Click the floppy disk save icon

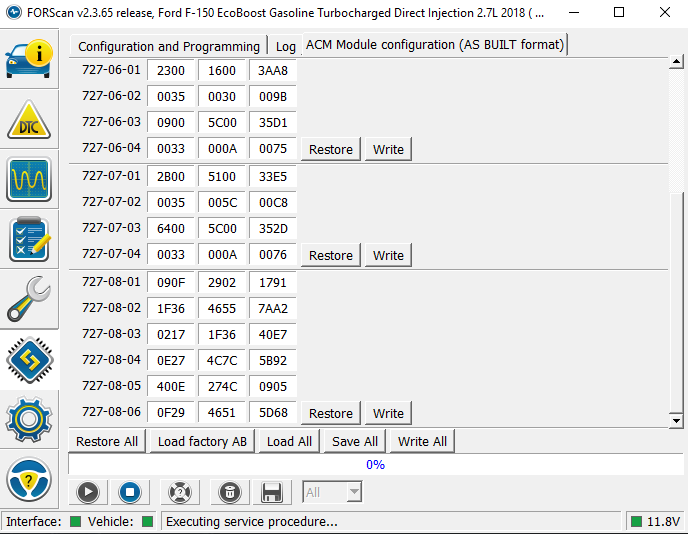point(272,492)
